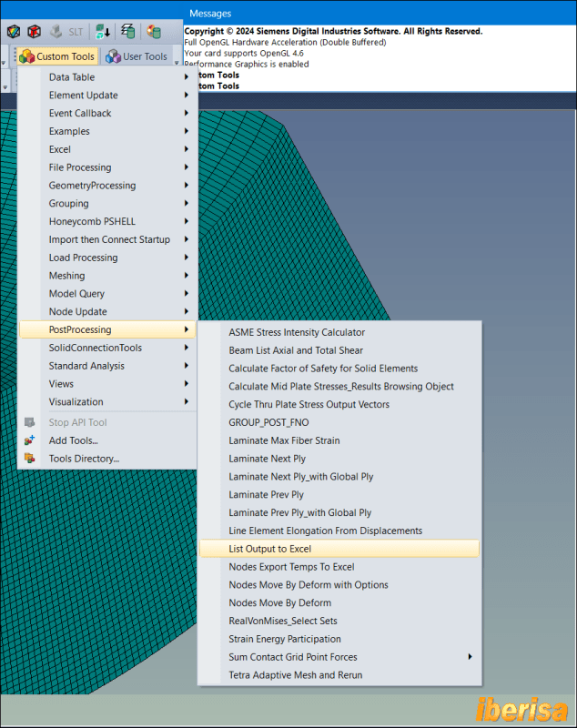Click 'Full OpenGL Hardware Acceleration' message line

[285, 42]
